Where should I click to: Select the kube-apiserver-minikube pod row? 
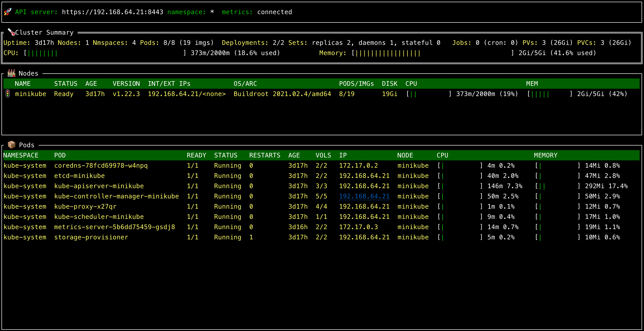tap(99, 186)
